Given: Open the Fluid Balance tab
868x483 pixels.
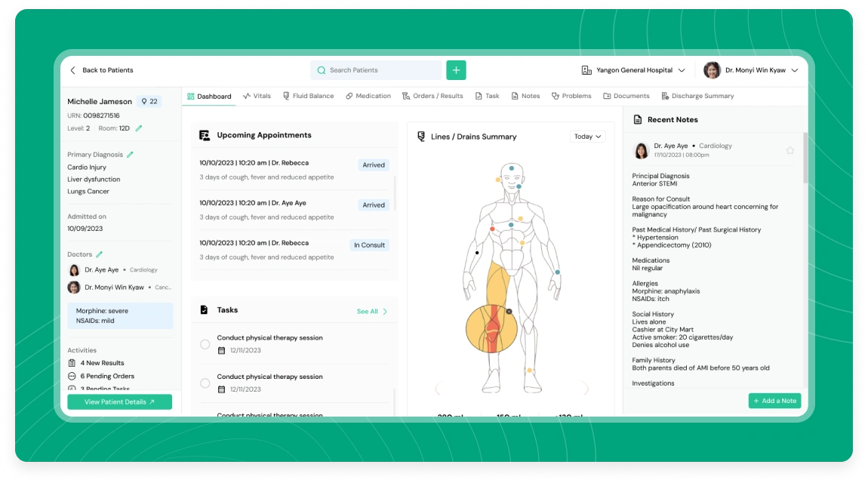Looking at the screenshot, I should (x=309, y=96).
